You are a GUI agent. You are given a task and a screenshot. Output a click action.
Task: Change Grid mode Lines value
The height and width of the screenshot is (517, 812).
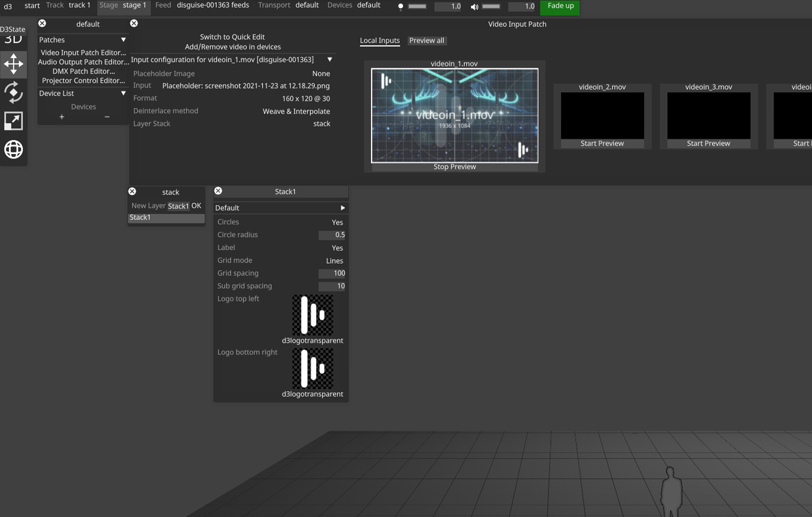pyautogui.click(x=334, y=261)
